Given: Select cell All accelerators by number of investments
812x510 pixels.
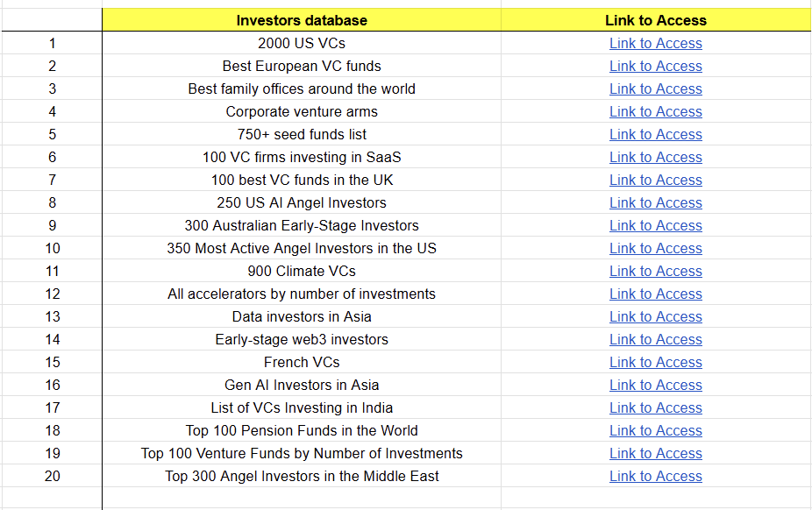Looking at the screenshot, I should [x=302, y=294].
